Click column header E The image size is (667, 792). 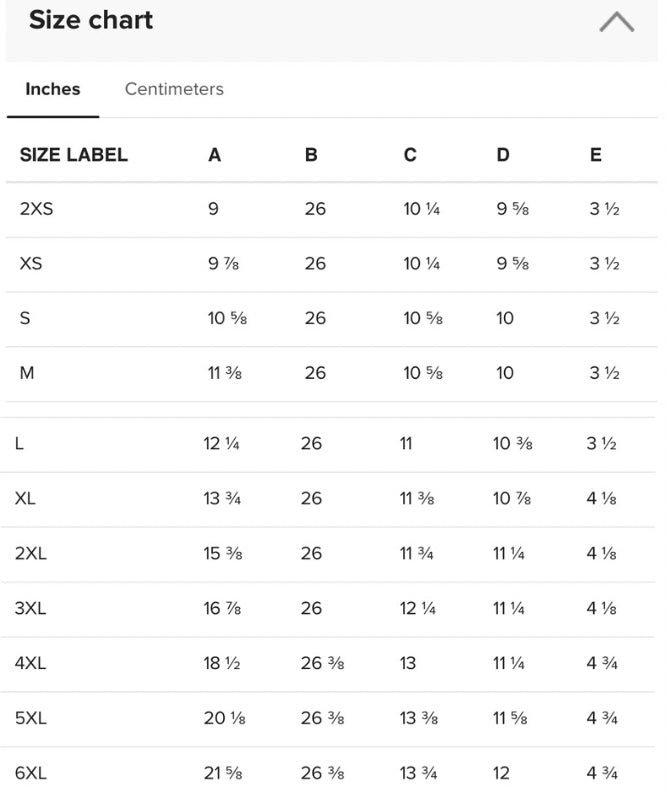[x=596, y=155]
